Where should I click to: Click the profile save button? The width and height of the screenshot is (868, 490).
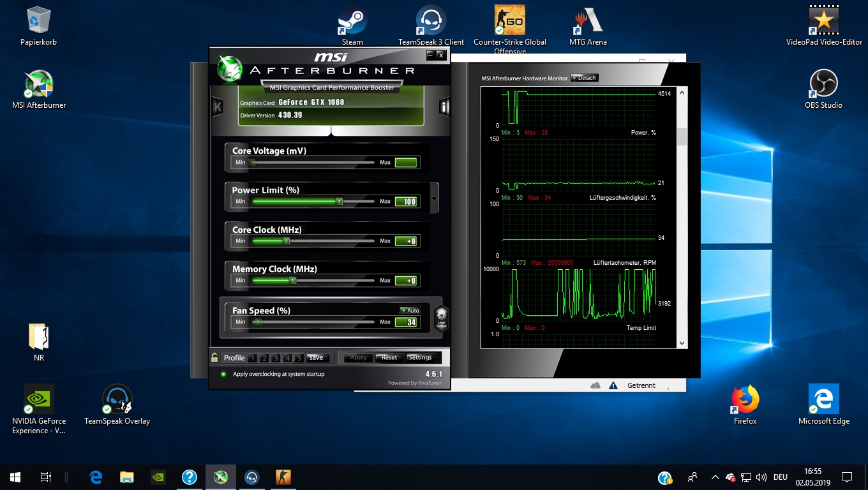click(318, 358)
